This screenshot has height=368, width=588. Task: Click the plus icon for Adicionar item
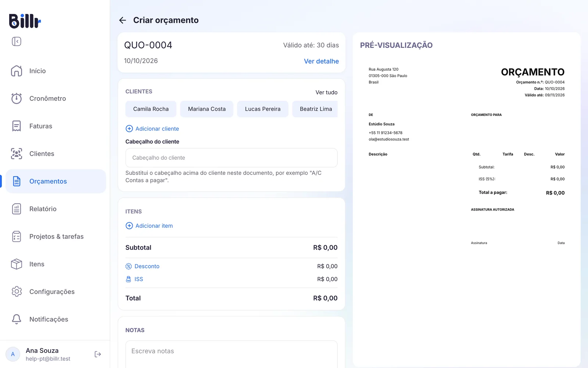click(129, 226)
